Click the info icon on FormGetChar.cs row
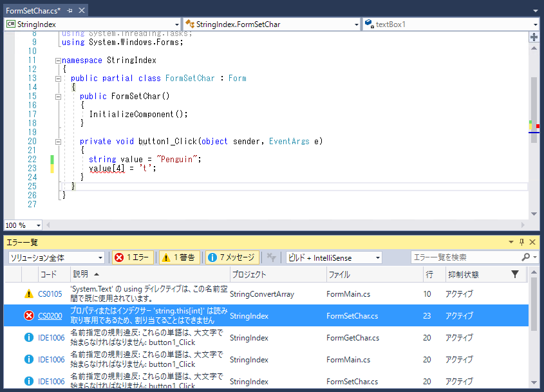This screenshot has height=392, width=544. pyautogui.click(x=29, y=337)
